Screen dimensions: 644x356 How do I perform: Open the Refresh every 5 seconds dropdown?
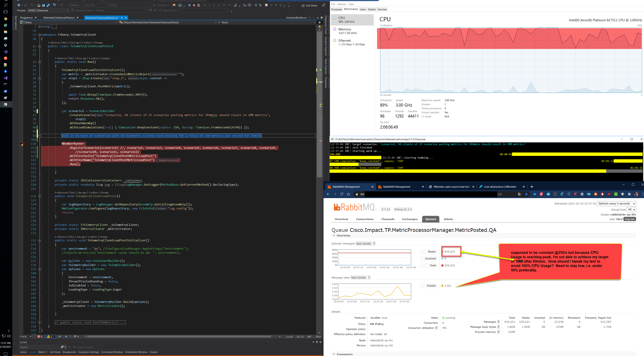(x=616, y=204)
